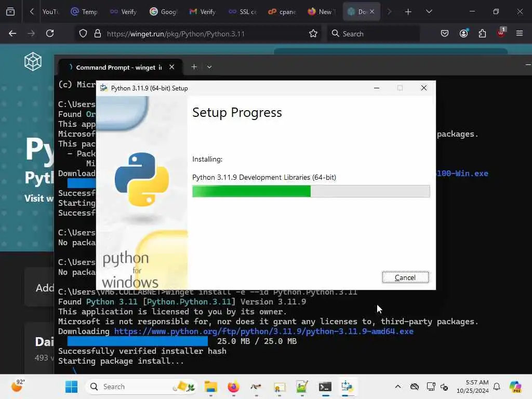This screenshot has height=399, width=532.
Task: Open the Pocket save icon
Action: pos(445,33)
